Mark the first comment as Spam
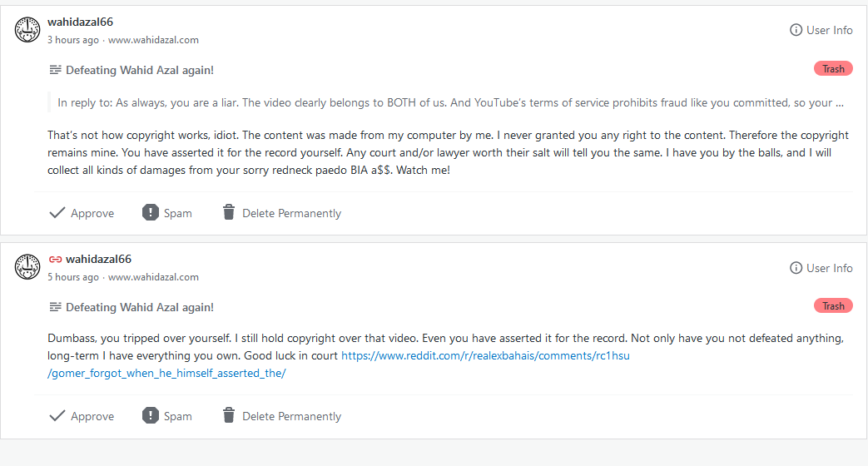Viewport: 868px width, 466px height. (x=167, y=213)
